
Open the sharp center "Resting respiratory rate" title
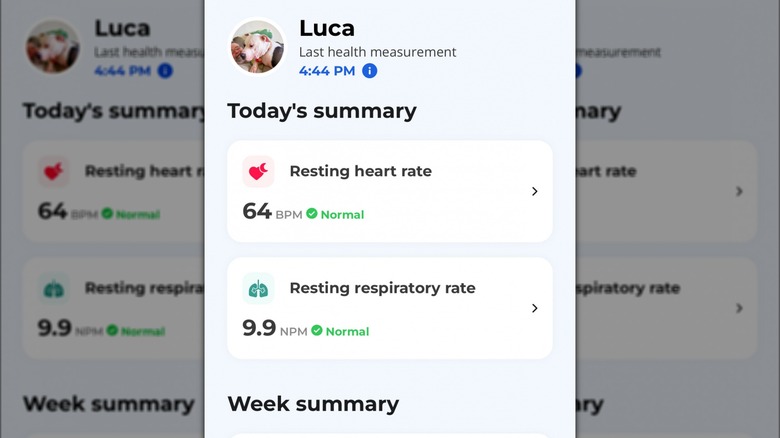(382, 288)
